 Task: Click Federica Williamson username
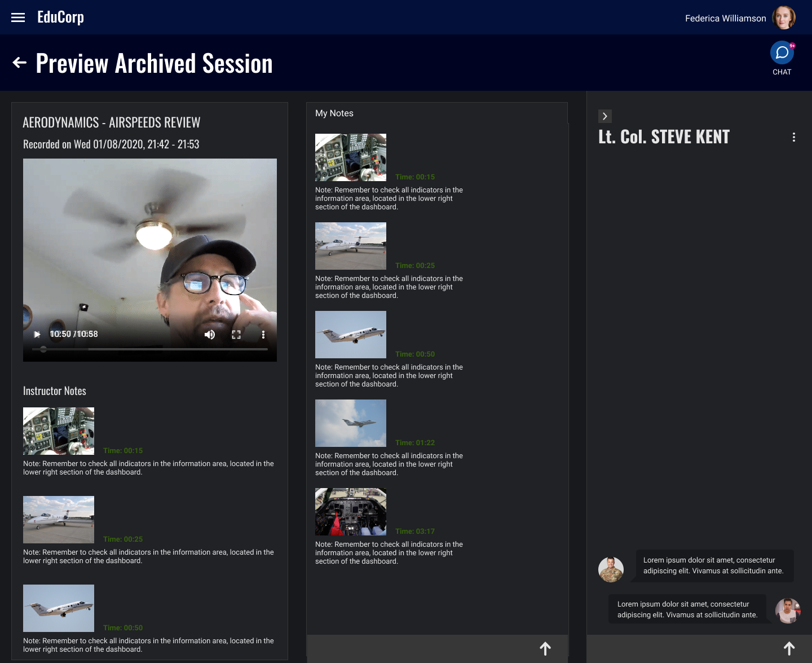click(726, 18)
